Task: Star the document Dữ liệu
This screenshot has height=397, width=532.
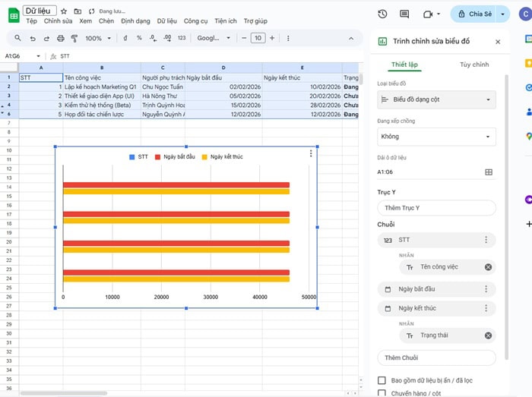Action: (64, 11)
